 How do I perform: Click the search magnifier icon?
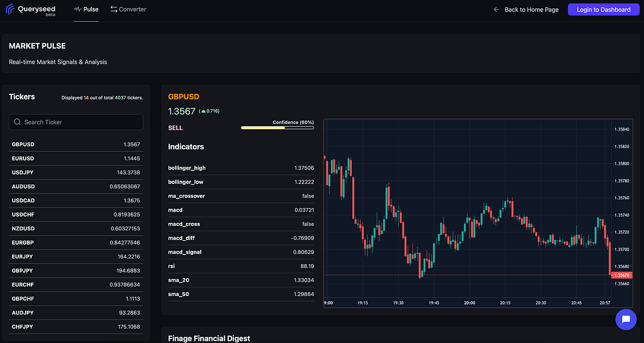[x=17, y=122]
